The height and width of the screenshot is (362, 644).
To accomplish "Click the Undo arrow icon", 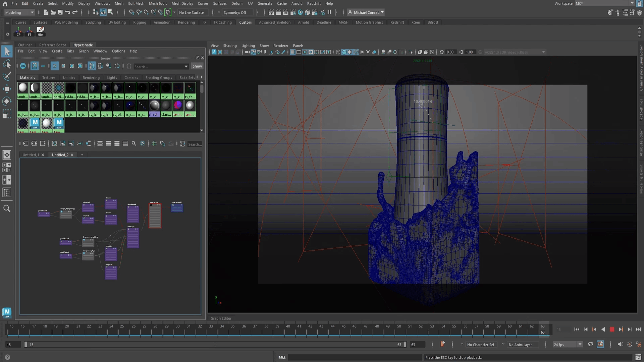I will click(67, 12).
